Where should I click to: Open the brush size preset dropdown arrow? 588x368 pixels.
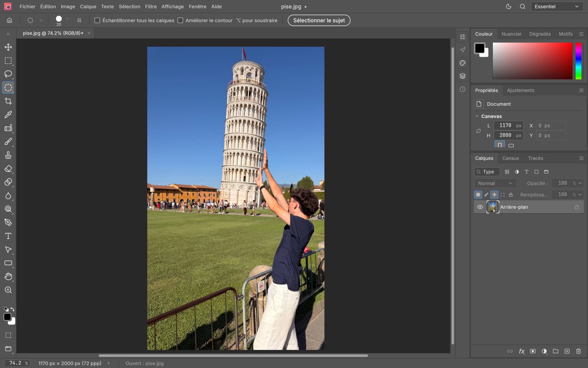point(67,19)
